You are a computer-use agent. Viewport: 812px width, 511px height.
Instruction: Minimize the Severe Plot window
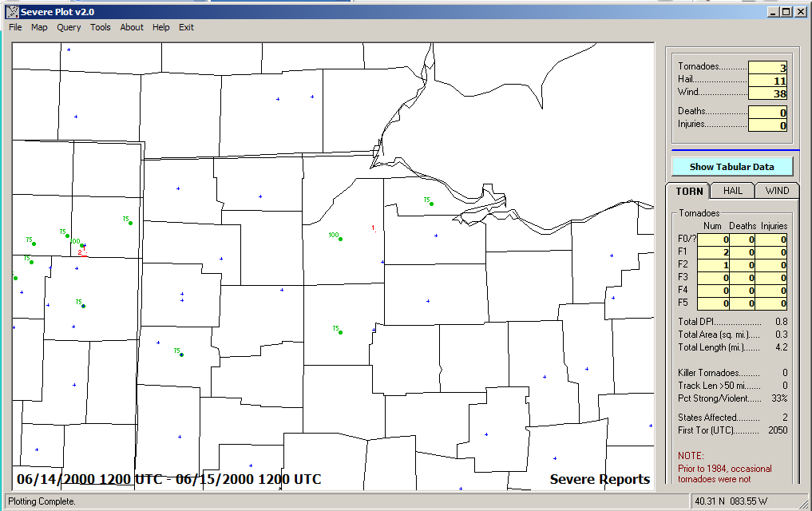(773, 12)
